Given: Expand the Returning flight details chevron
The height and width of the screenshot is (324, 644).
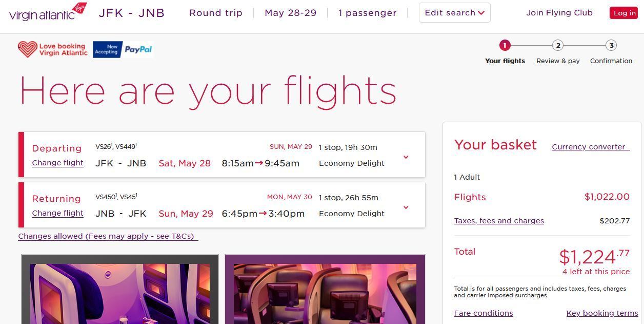Looking at the screenshot, I should coord(406,207).
